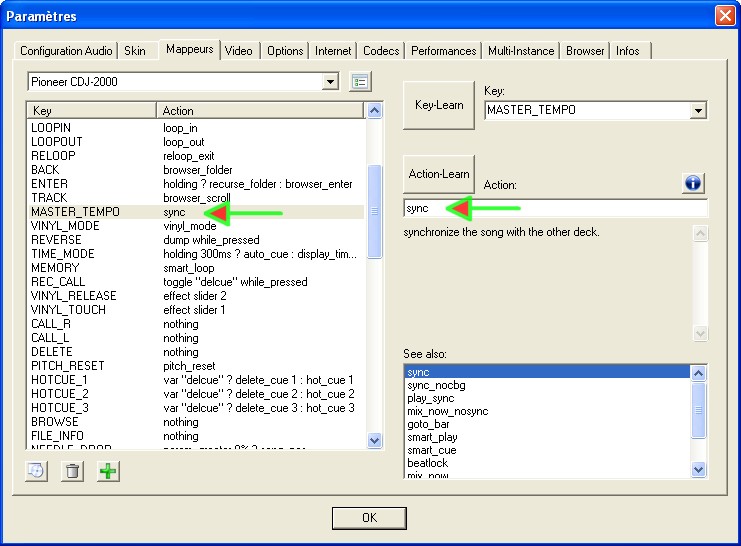Click the green plus add-mapping icon
Screen dimensions: 741x546
108,471
